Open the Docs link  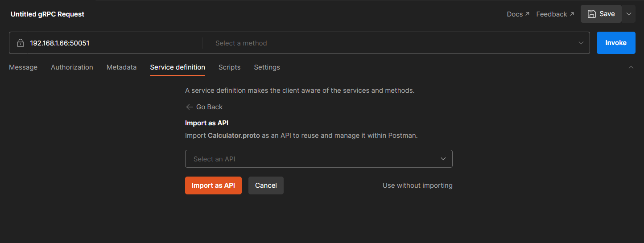[x=518, y=14]
